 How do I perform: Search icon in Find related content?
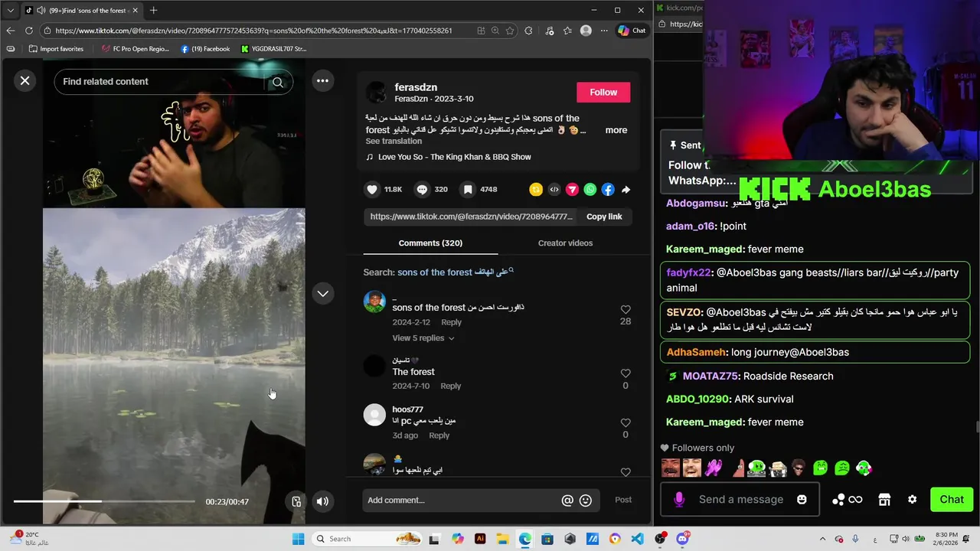278,82
